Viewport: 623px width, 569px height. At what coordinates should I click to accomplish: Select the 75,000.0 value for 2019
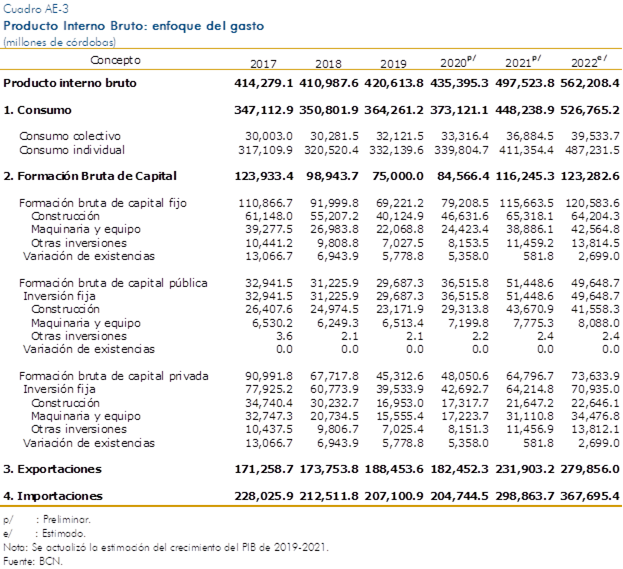coord(398,176)
